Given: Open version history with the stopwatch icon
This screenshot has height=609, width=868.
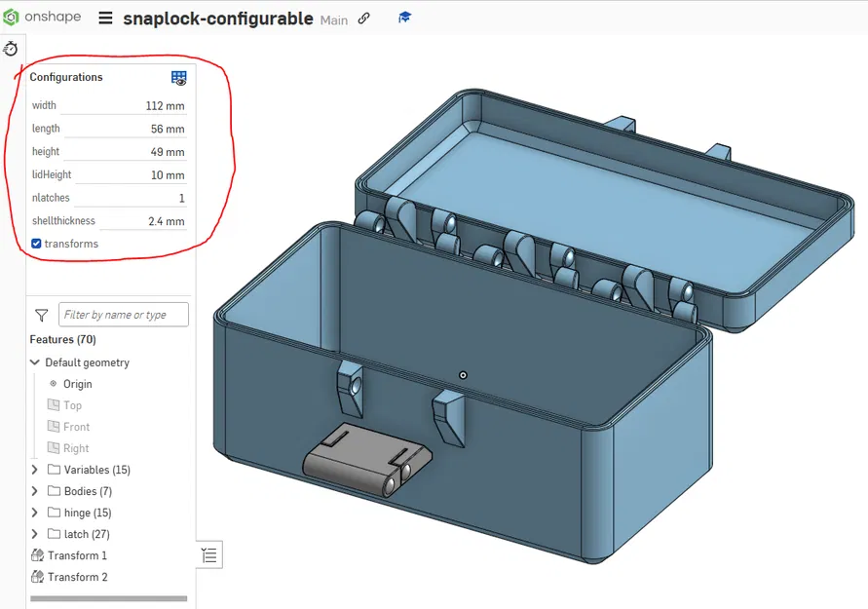Looking at the screenshot, I should (13, 49).
